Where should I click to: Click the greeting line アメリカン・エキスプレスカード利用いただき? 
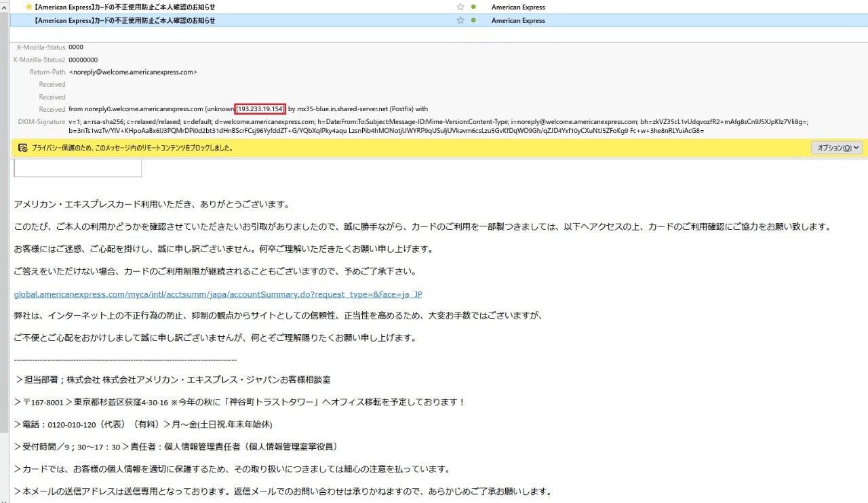[x=152, y=204]
